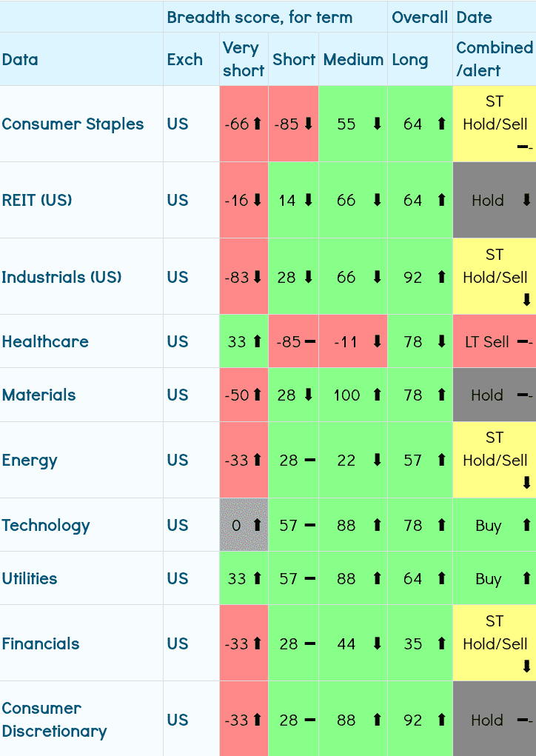Click down arrow in REIT Hold cell

click(x=526, y=200)
